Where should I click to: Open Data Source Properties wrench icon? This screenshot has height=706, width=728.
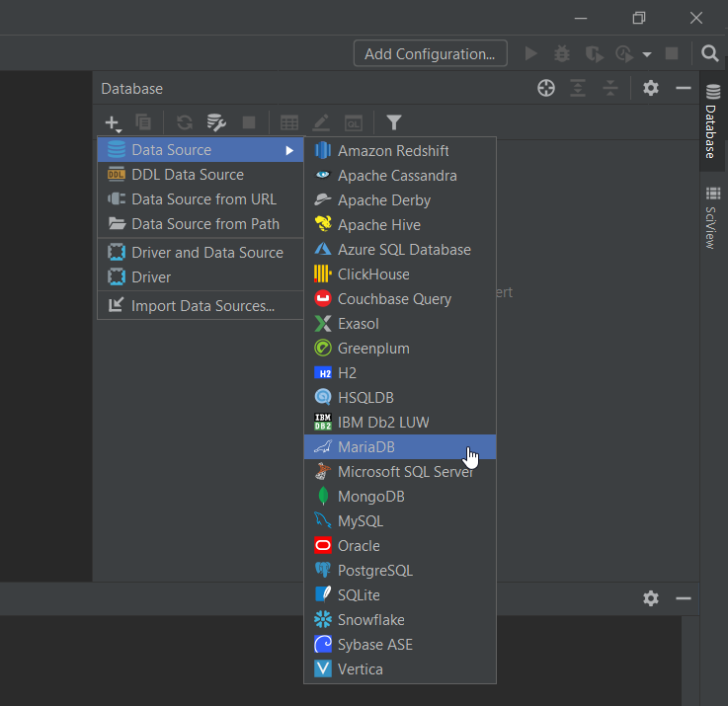216,122
